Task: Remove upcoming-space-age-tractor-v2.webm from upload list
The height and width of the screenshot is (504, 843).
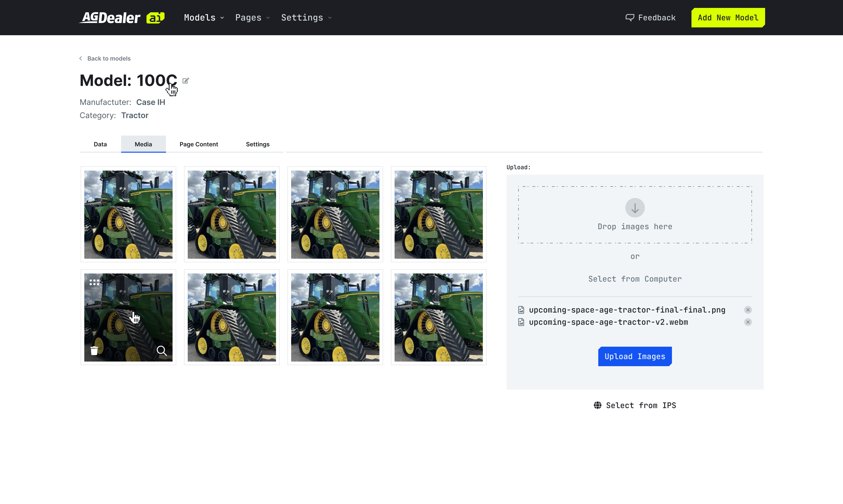Action: (748, 322)
